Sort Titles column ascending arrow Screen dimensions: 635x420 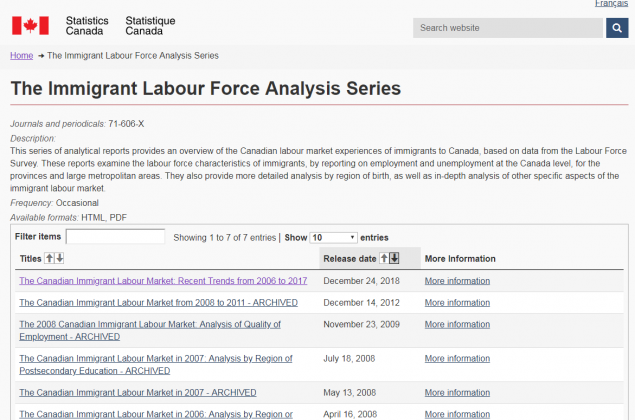click(x=49, y=258)
